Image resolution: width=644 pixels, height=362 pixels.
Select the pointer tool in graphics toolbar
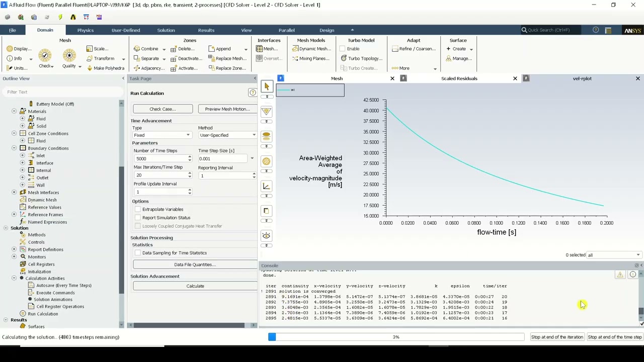pos(267,86)
